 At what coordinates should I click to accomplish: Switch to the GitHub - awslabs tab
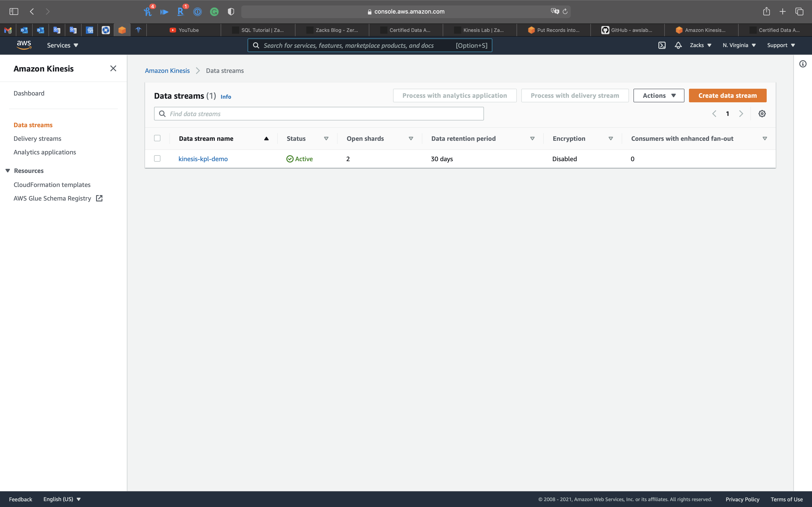627,30
